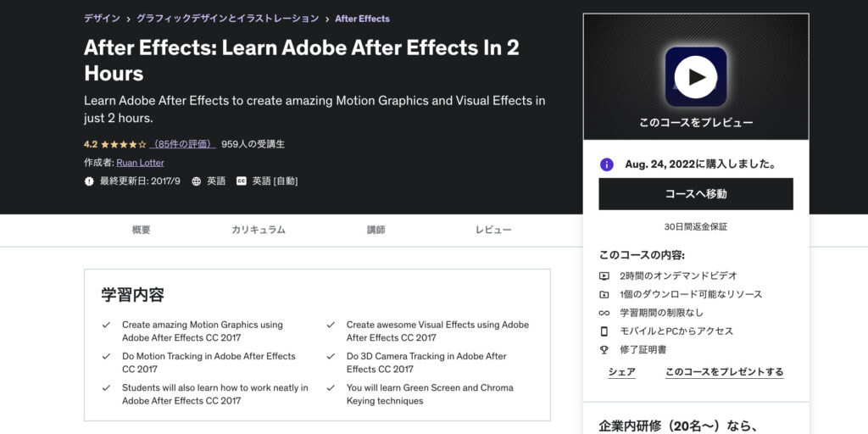Click the infinity lifetime access icon
This screenshot has height=434, width=868.
point(604,313)
